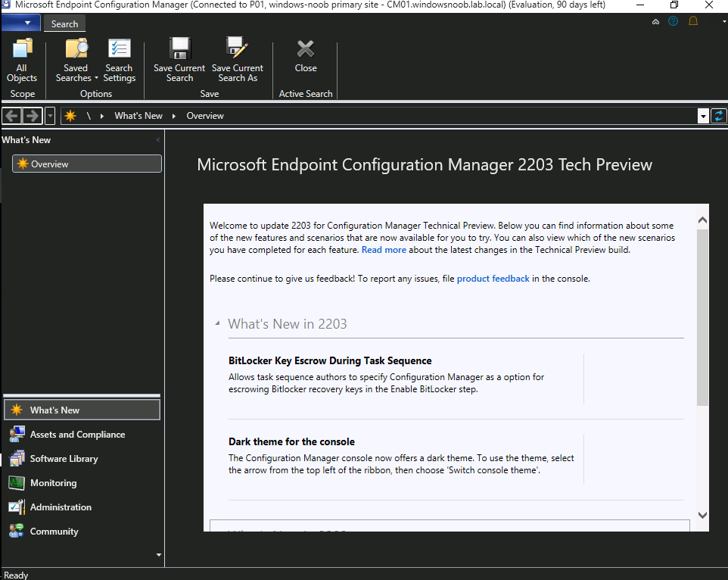This screenshot has width=728, height=580.
Task: Click the content scrollbar up arrow
Action: [703, 220]
